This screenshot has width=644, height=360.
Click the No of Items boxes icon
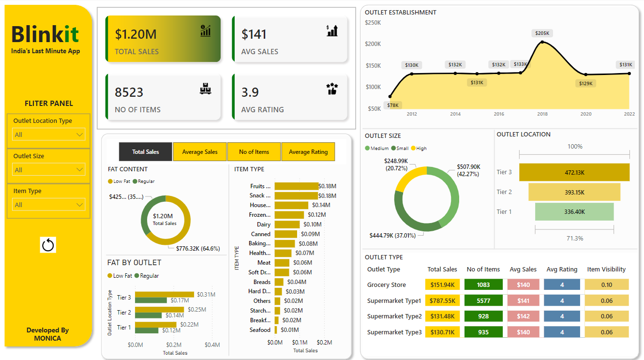point(206,89)
